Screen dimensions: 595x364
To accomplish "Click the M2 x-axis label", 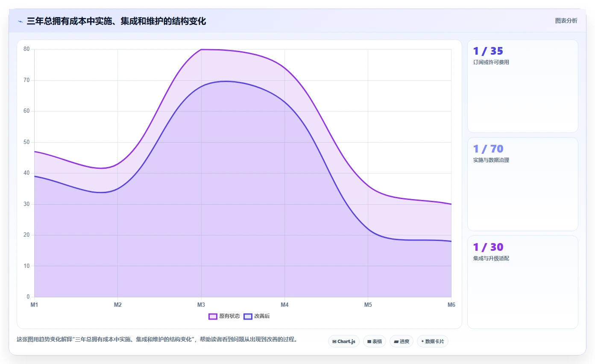I will 117,305.
